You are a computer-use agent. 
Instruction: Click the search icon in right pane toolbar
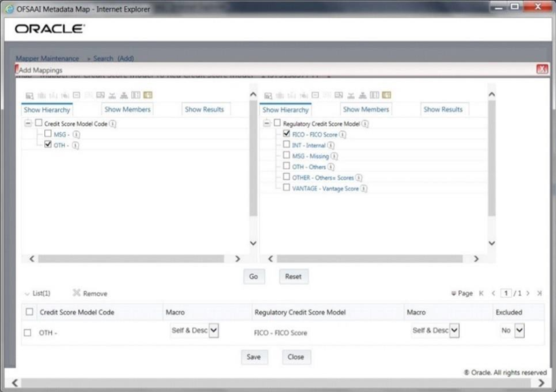(x=268, y=95)
